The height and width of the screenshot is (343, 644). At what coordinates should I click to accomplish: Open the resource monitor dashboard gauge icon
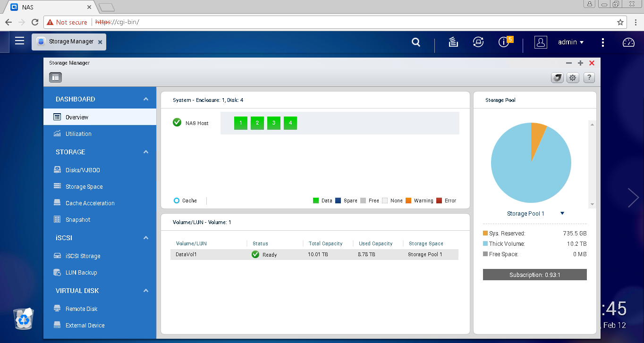(x=628, y=42)
